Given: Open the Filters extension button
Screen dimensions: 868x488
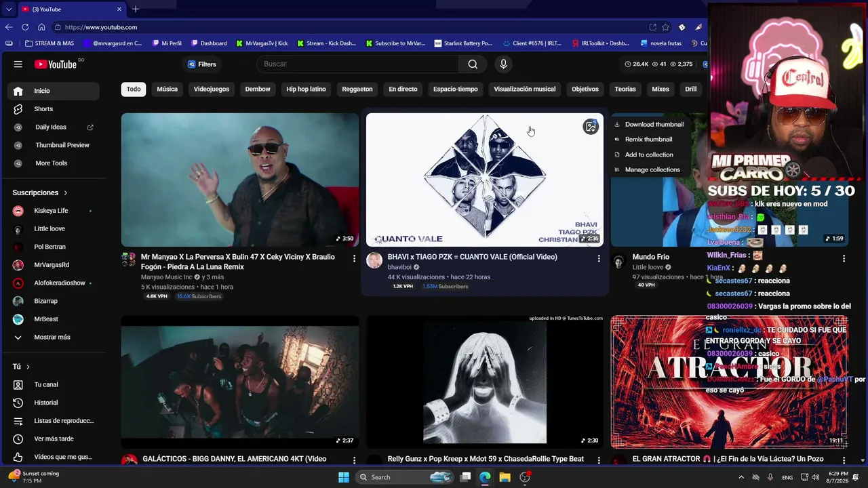Looking at the screenshot, I should click(201, 64).
